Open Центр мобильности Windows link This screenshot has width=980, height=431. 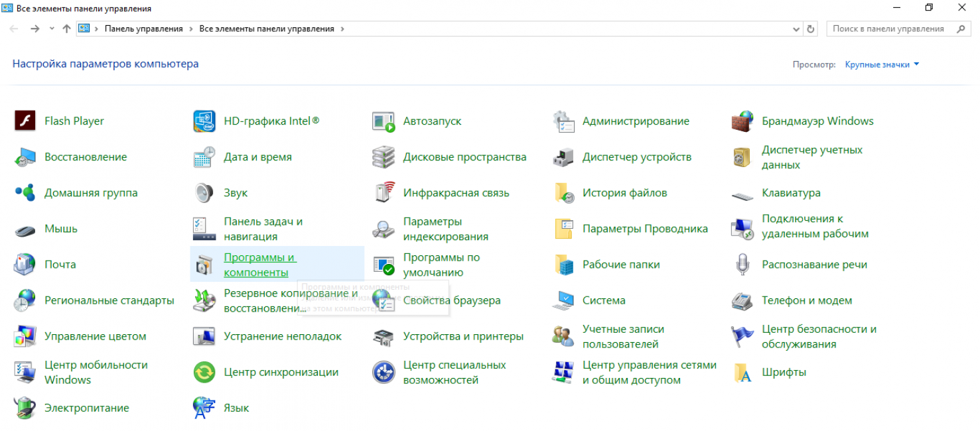coord(96,372)
